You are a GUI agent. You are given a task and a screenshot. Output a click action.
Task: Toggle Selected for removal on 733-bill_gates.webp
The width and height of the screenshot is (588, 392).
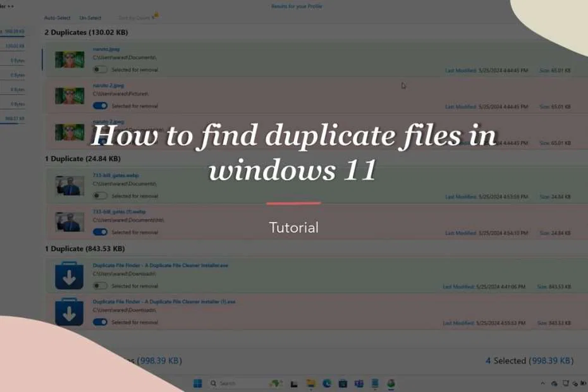coord(100,196)
